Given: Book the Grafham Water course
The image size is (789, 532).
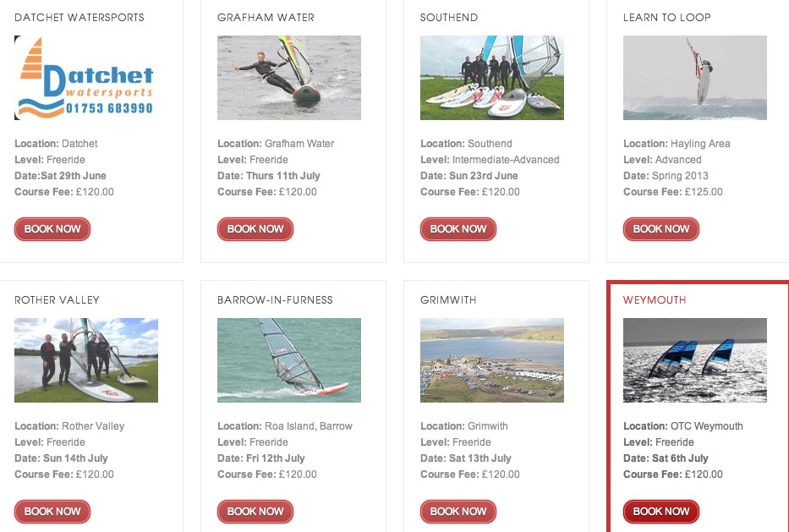Looking at the screenshot, I should coord(255,229).
